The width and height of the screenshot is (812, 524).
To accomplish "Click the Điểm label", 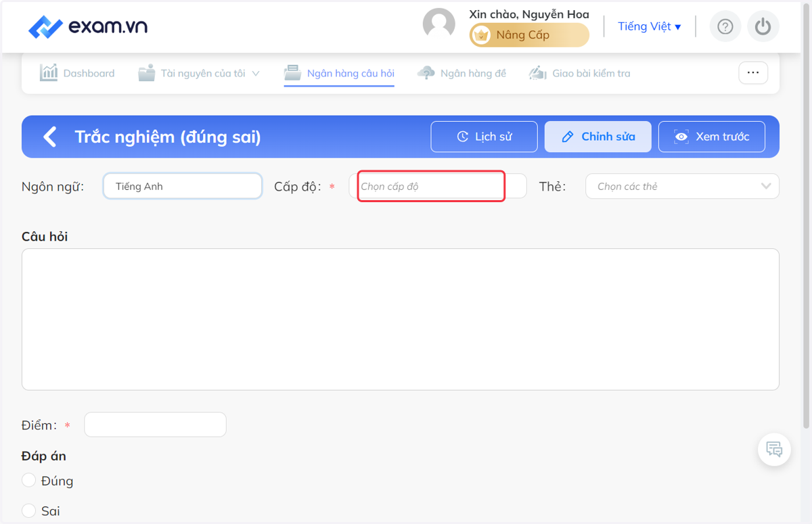I will pyautogui.click(x=39, y=425).
